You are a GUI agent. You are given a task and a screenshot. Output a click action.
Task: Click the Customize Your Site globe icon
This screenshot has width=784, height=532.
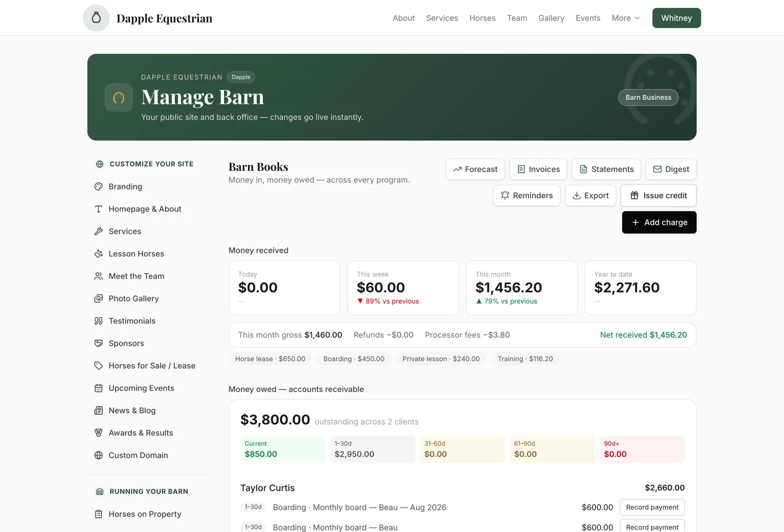tap(99, 164)
